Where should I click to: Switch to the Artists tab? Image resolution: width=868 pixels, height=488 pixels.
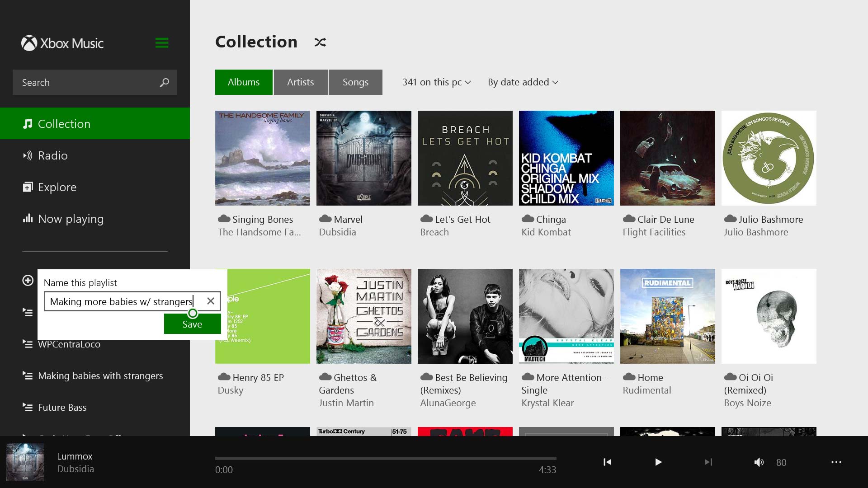(300, 82)
